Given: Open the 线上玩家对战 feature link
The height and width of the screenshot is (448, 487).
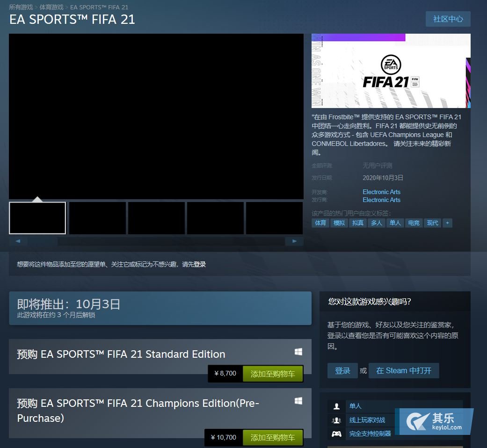Looking at the screenshot, I should [x=367, y=420].
